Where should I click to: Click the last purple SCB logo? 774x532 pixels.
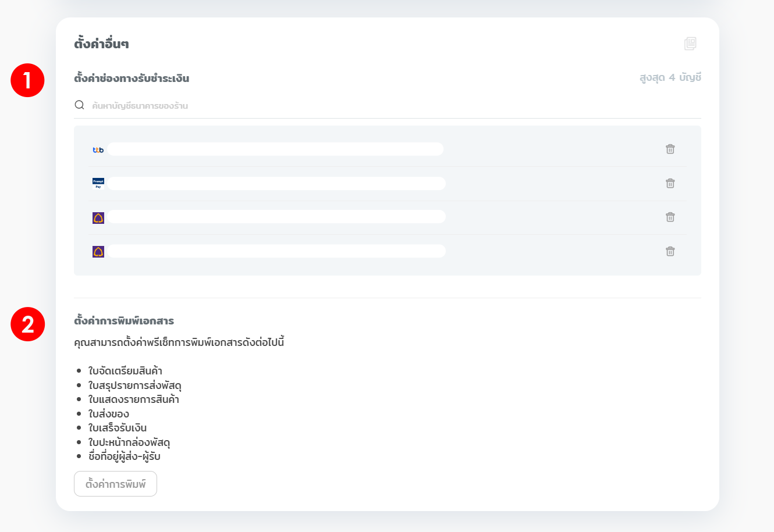coord(98,252)
